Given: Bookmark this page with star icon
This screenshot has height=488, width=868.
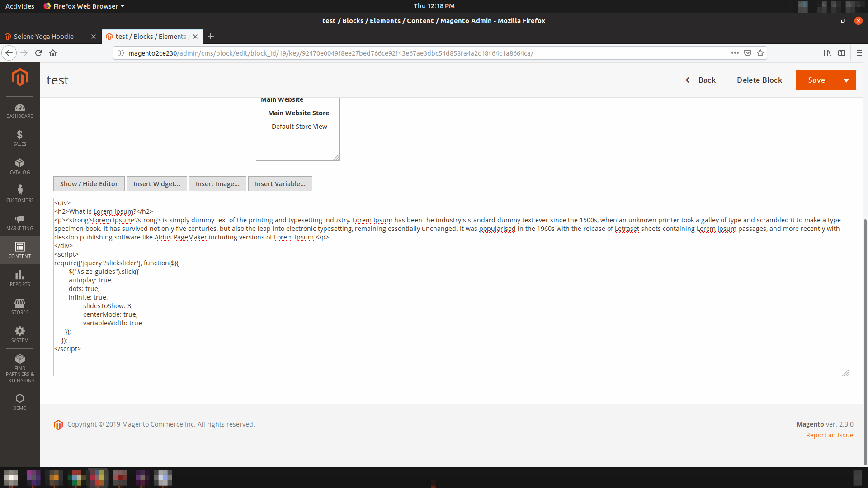Looking at the screenshot, I should pos(760,53).
